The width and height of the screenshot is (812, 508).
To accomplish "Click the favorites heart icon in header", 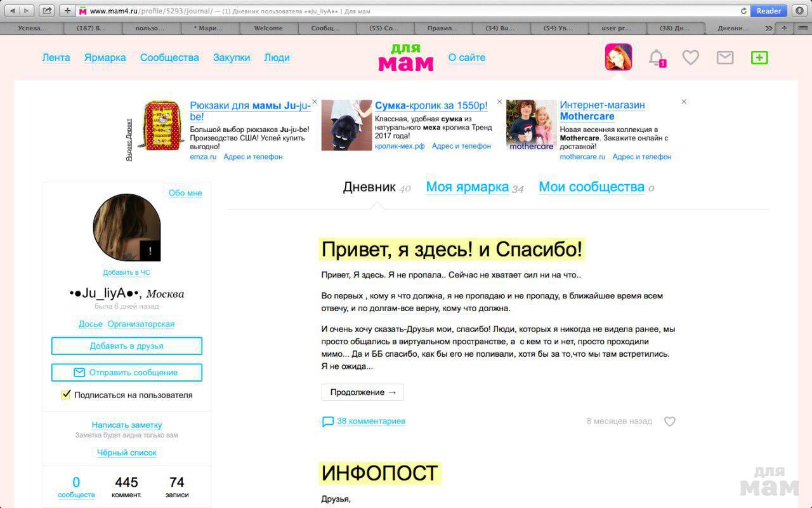I will (690, 58).
